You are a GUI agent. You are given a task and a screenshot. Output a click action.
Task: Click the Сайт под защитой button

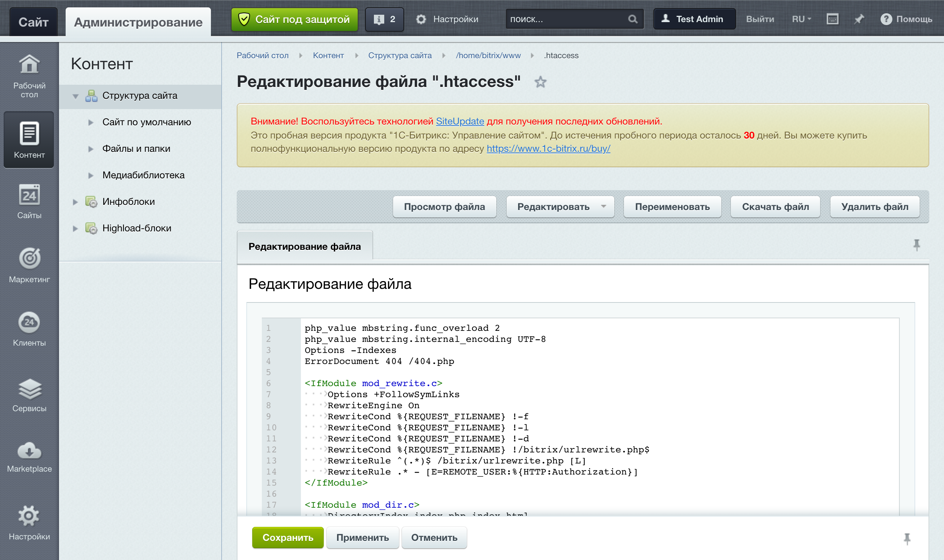295,19
